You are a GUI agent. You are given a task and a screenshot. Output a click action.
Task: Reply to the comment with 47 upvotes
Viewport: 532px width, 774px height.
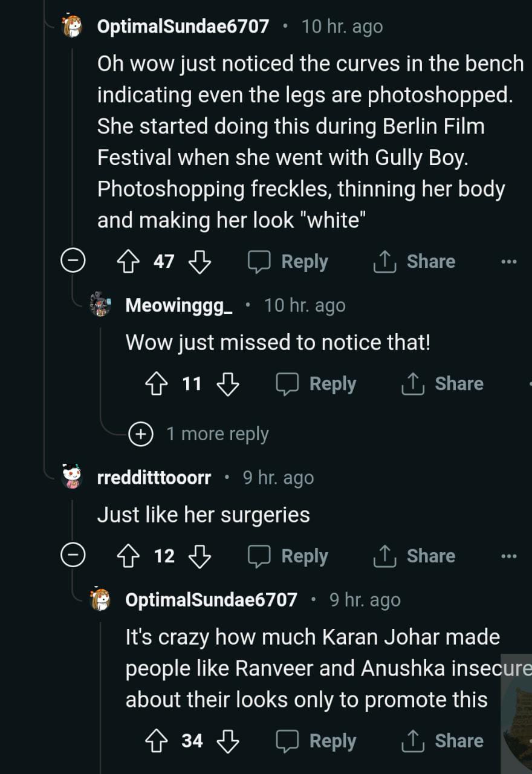(x=288, y=262)
